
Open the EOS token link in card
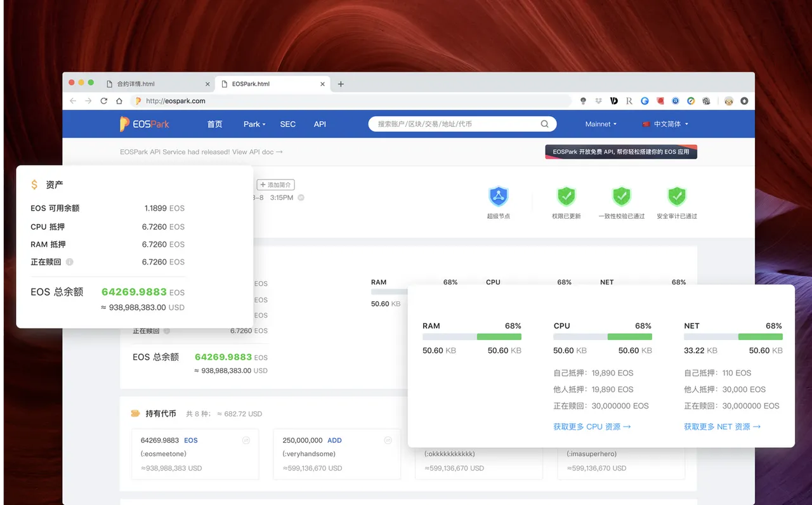191,440
